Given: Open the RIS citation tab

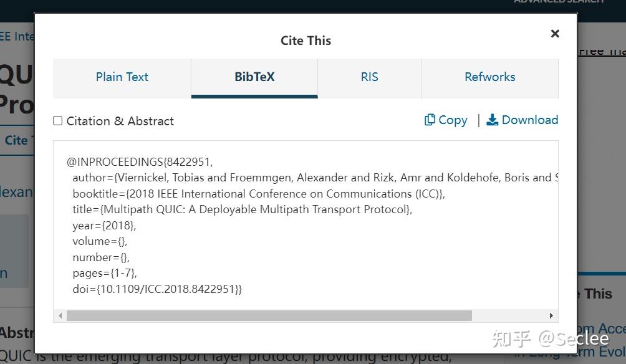Looking at the screenshot, I should (x=369, y=78).
